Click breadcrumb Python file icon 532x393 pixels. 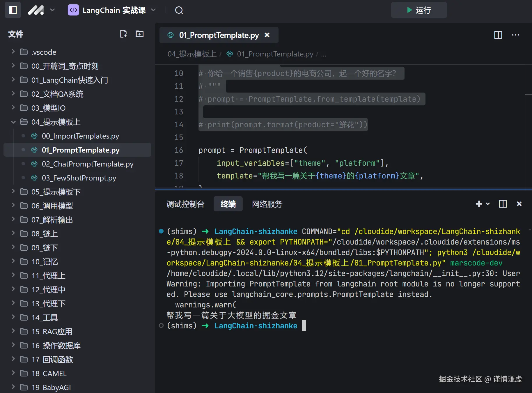point(230,54)
